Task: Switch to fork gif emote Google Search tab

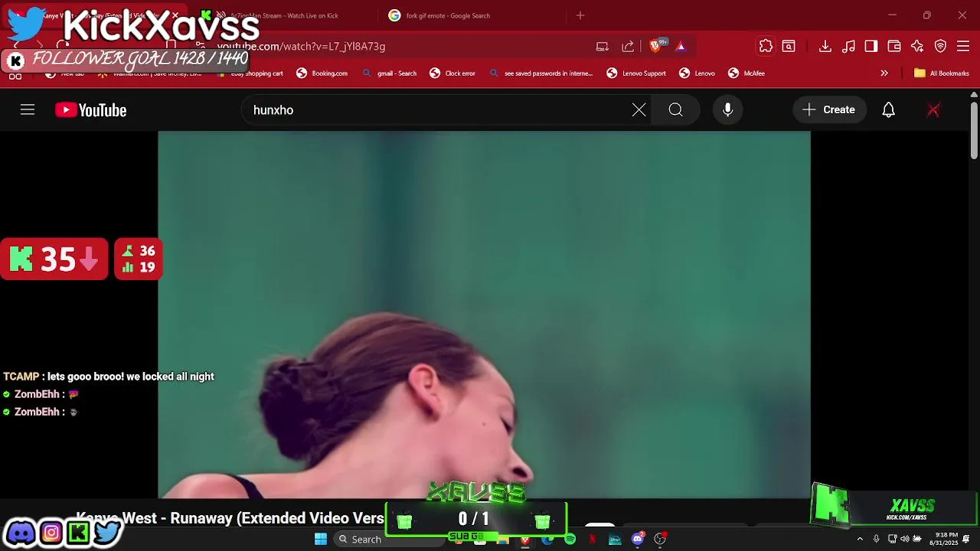Action: pyautogui.click(x=448, y=15)
